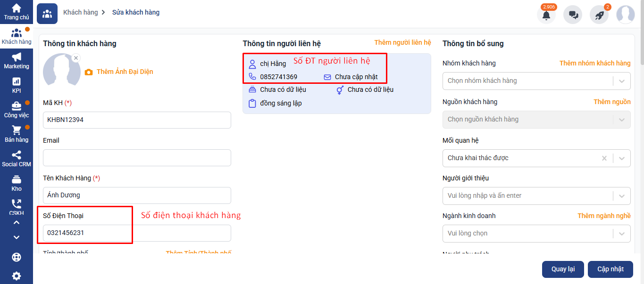This screenshot has height=284, width=644.
Task: Click the Cập nhật button
Action: (x=610, y=269)
